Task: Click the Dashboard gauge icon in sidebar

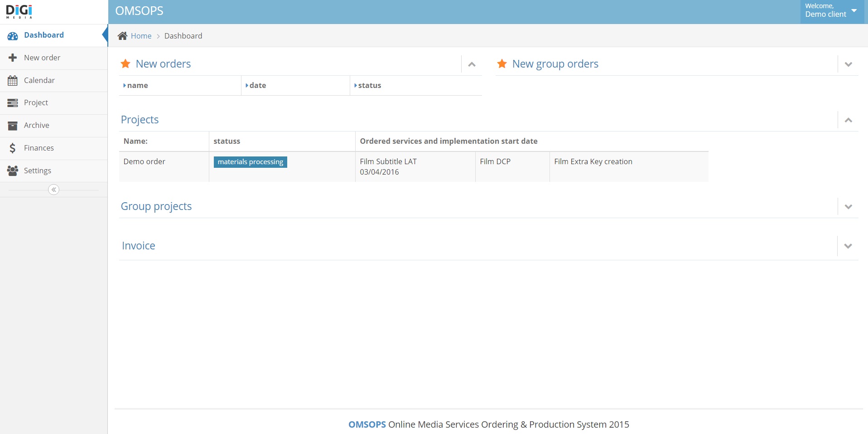Action: pyautogui.click(x=13, y=36)
